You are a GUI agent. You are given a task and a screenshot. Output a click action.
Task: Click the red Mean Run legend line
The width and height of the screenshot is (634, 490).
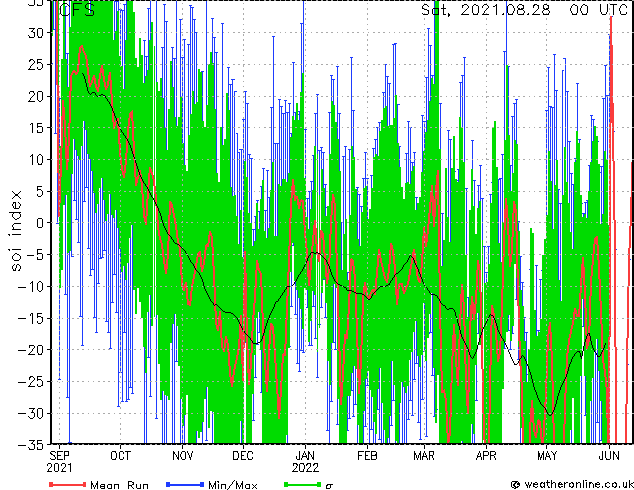pyautogui.click(x=68, y=484)
